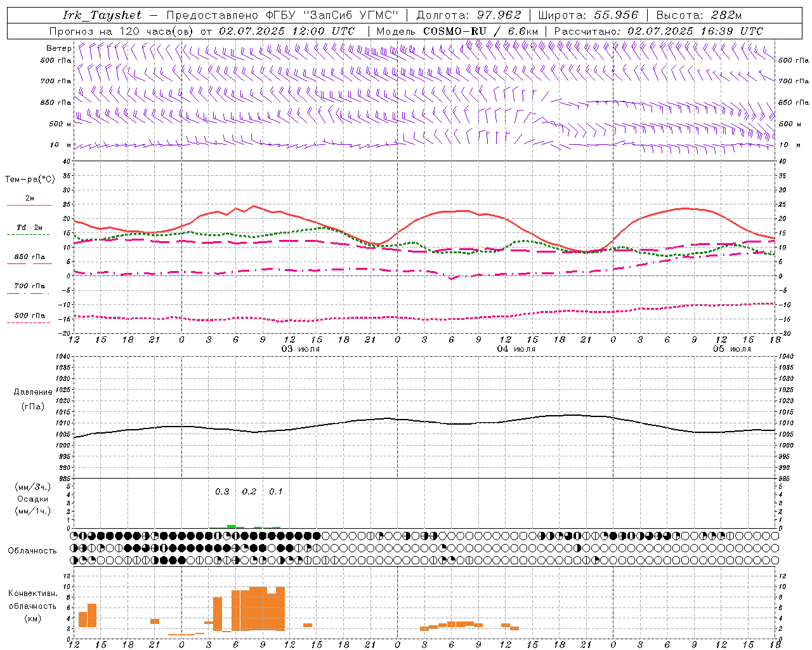Click the dotted line sample under temperature 500 гПа
Screen dimensions: 812x650
[29, 322]
